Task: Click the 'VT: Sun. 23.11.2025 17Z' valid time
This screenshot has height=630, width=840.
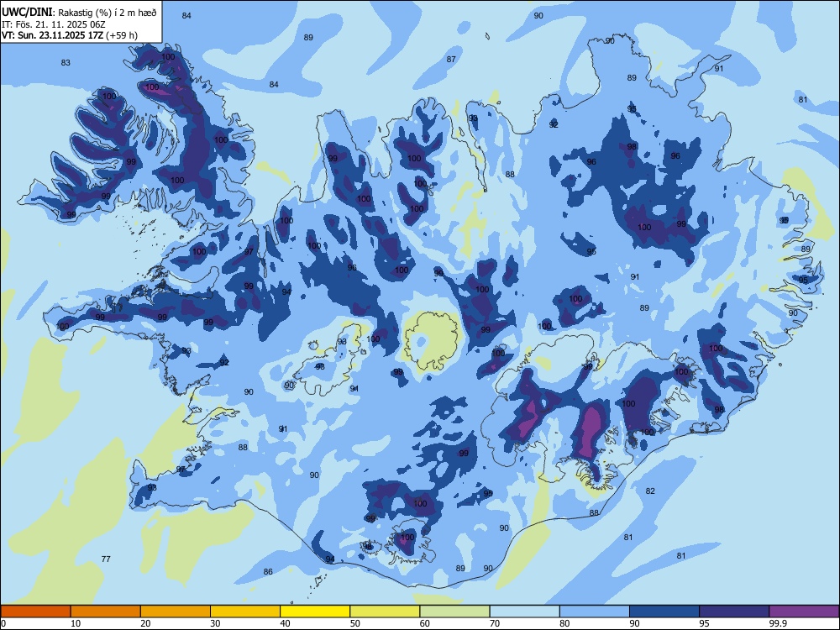Action: coord(52,35)
